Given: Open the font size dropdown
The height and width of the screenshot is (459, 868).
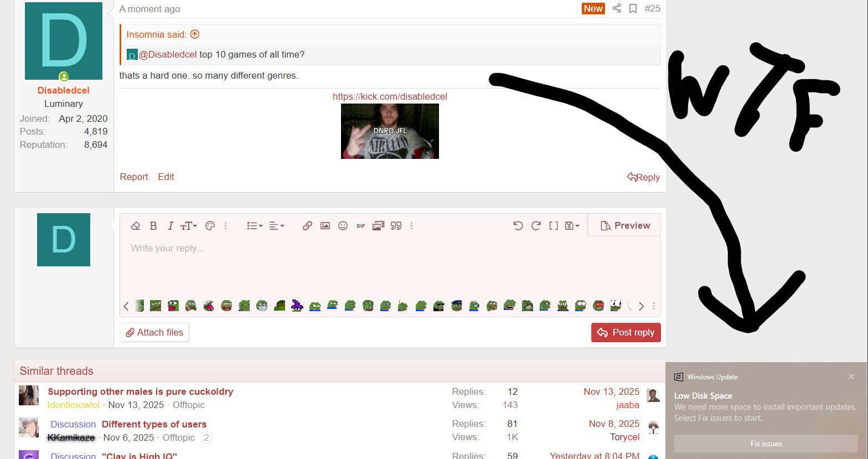Looking at the screenshot, I should point(189,226).
